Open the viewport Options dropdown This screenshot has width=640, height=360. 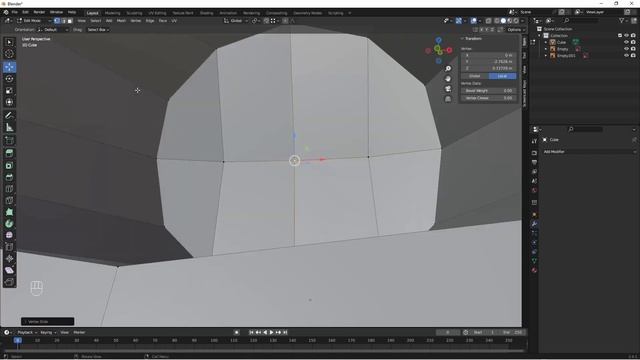pyautogui.click(x=516, y=29)
